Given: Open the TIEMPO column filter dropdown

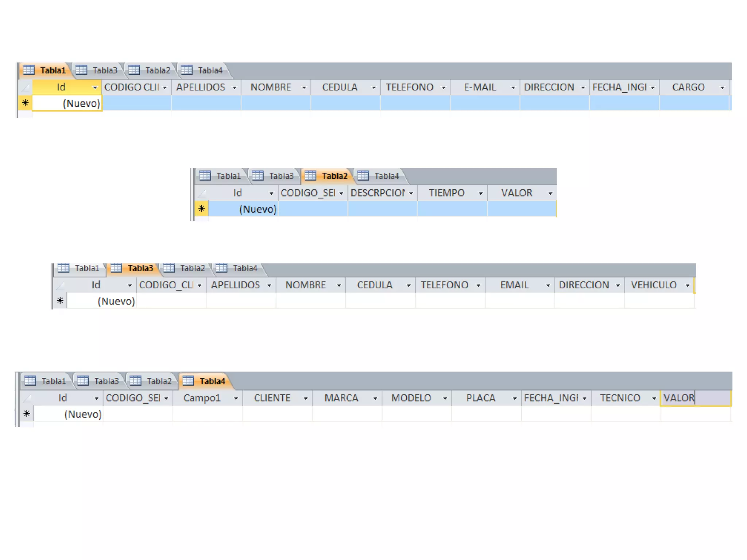Looking at the screenshot, I should coord(480,193).
